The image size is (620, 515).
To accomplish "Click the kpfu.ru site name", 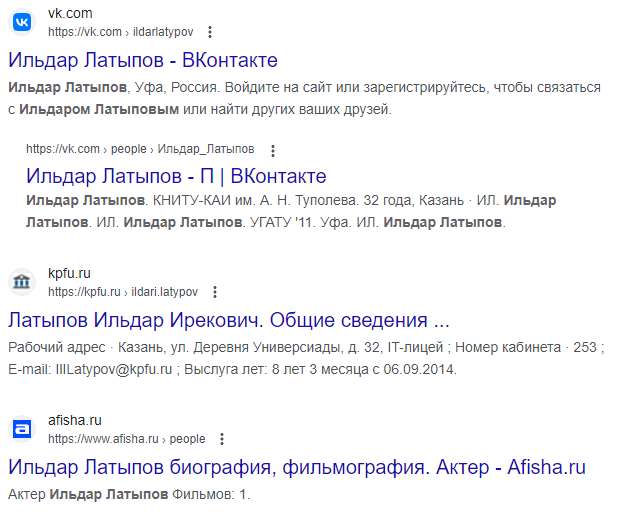I will (x=69, y=273).
